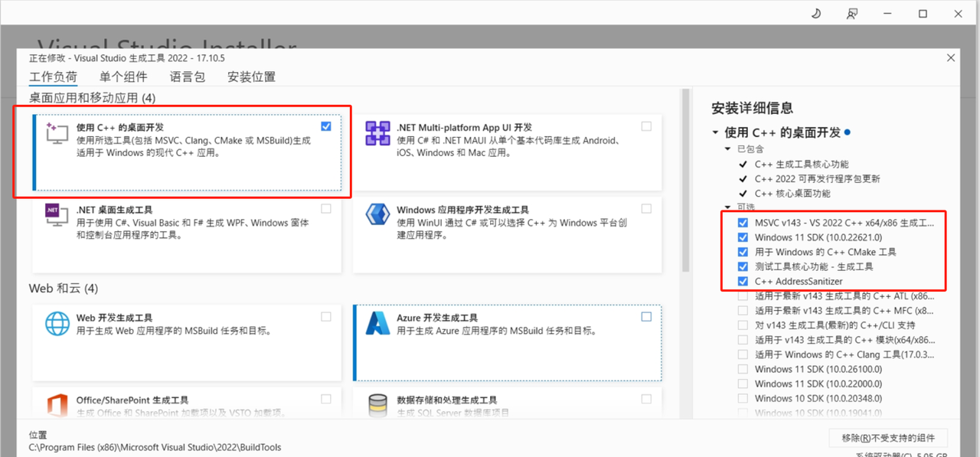
Task: Click the Windows 应用程序开发生成工具 icon
Action: (378, 216)
